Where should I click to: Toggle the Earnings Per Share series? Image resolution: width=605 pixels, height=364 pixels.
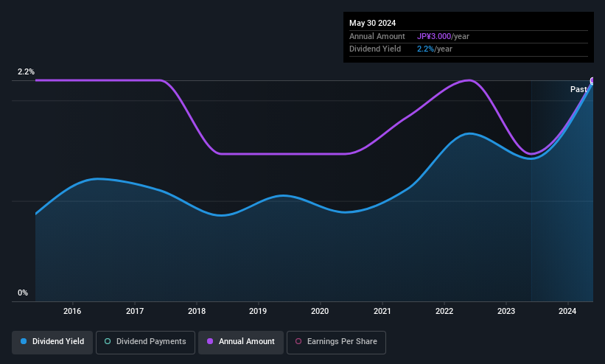click(336, 342)
